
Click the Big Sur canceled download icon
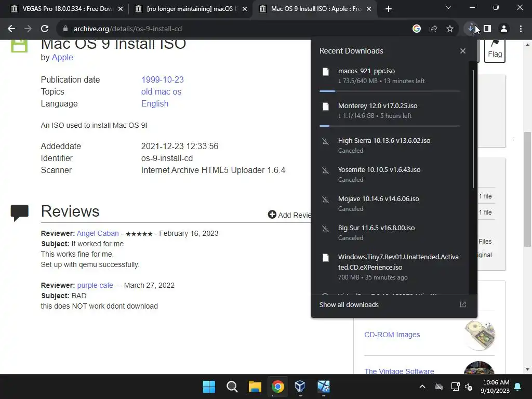[326, 229]
